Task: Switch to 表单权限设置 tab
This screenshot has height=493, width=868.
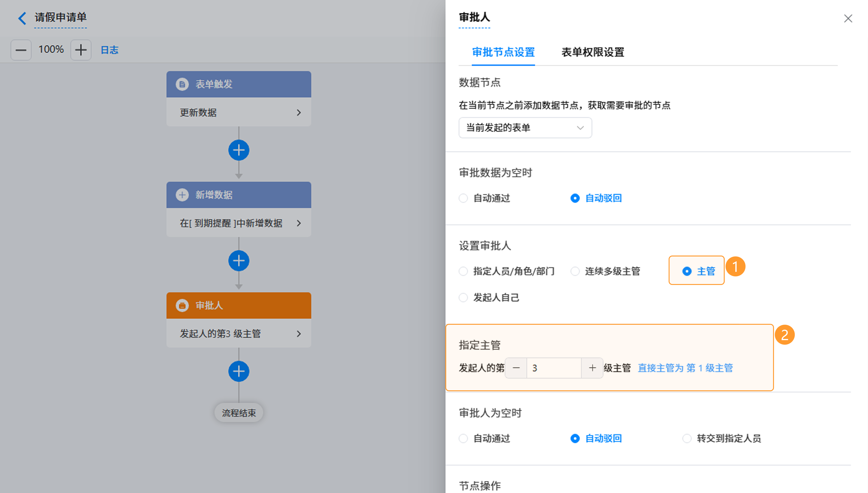Action: pos(592,52)
